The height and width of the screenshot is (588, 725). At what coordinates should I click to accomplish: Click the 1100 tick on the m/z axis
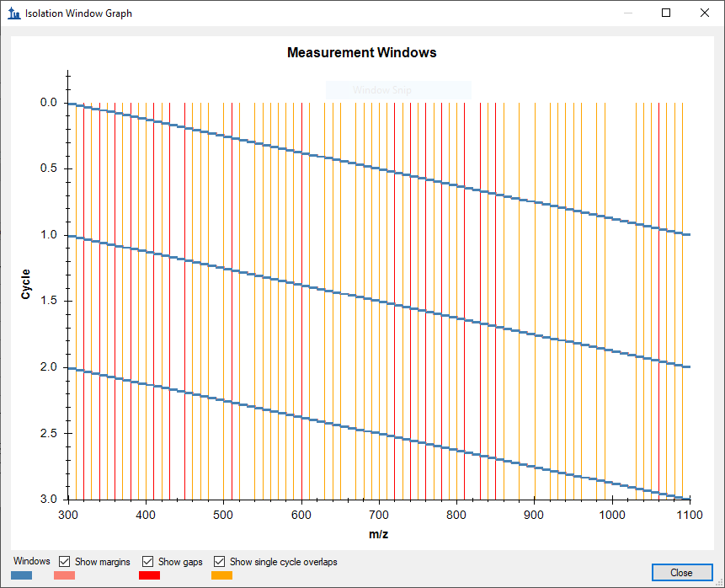click(689, 514)
